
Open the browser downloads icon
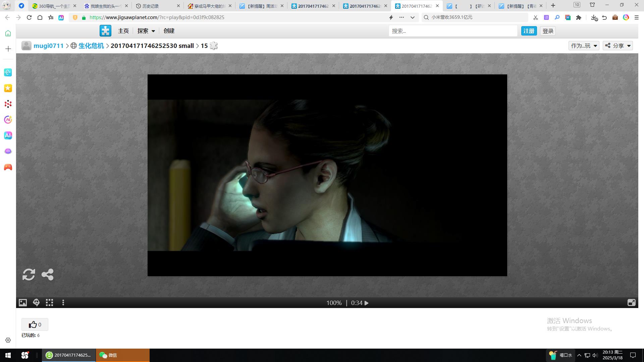coord(594,17)
